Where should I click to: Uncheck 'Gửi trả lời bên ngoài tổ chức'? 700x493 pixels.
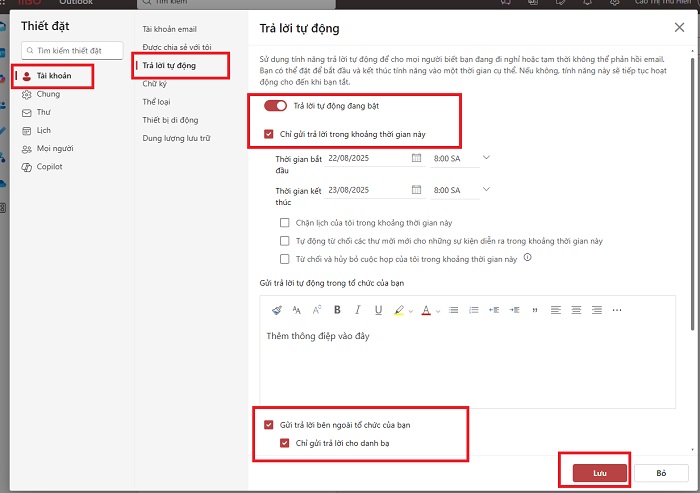[269, 425]
